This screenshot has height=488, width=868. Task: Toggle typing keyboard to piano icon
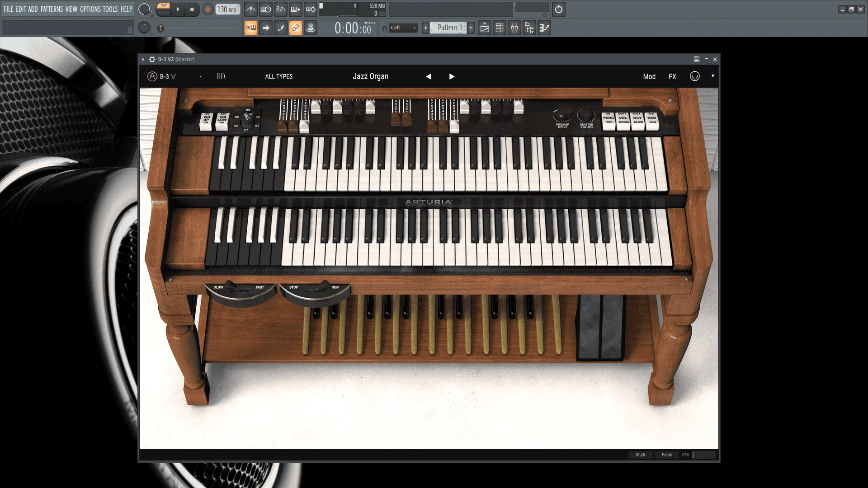pyautogui.click(x=250, y=28)
